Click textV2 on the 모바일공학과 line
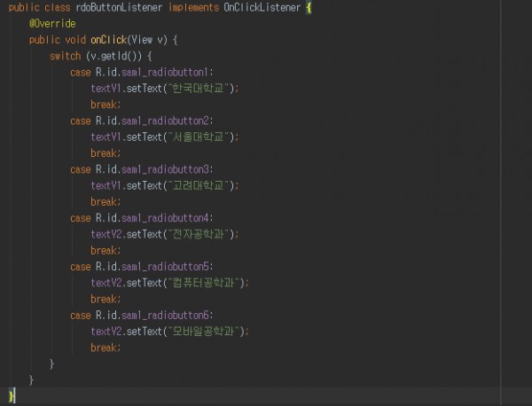The height and width of the screenshot is (406, 532). click(x=106, y=332)
